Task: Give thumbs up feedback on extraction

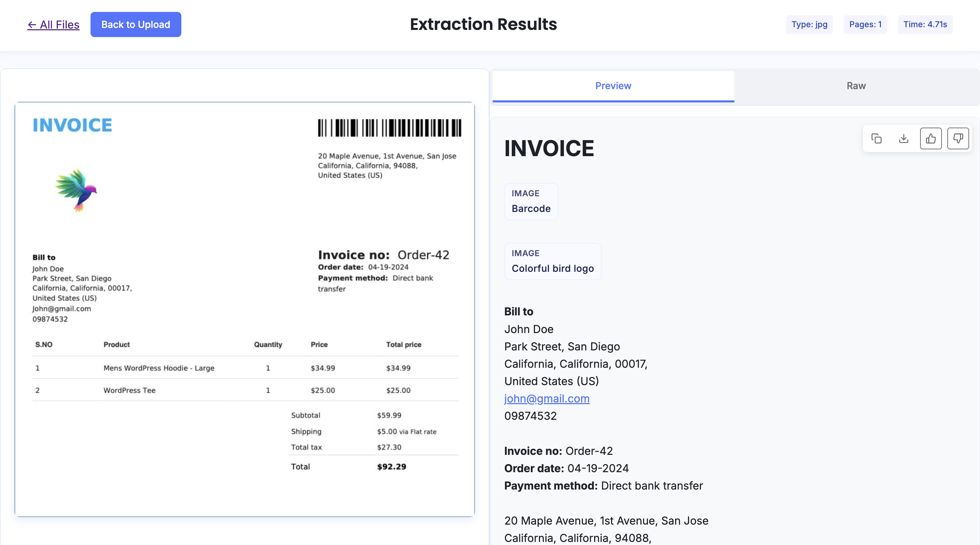Action: click(931, 138)
